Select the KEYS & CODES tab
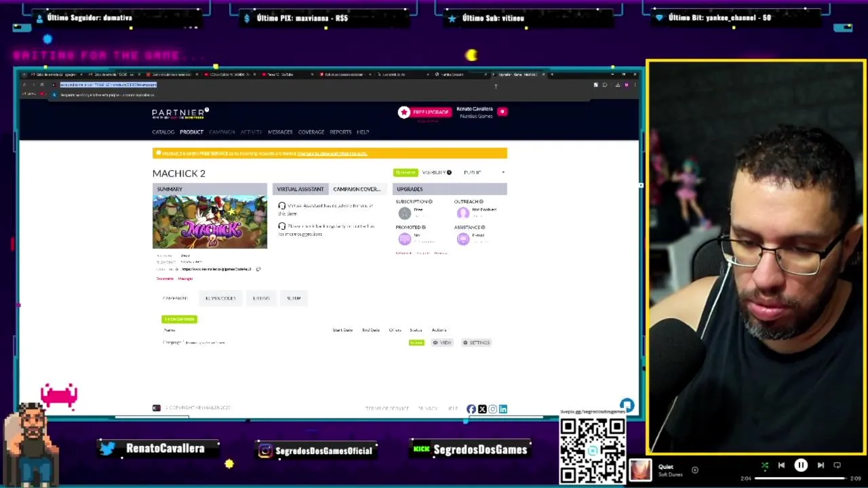This screenshot has width=868, height=488. coord(220,298)
